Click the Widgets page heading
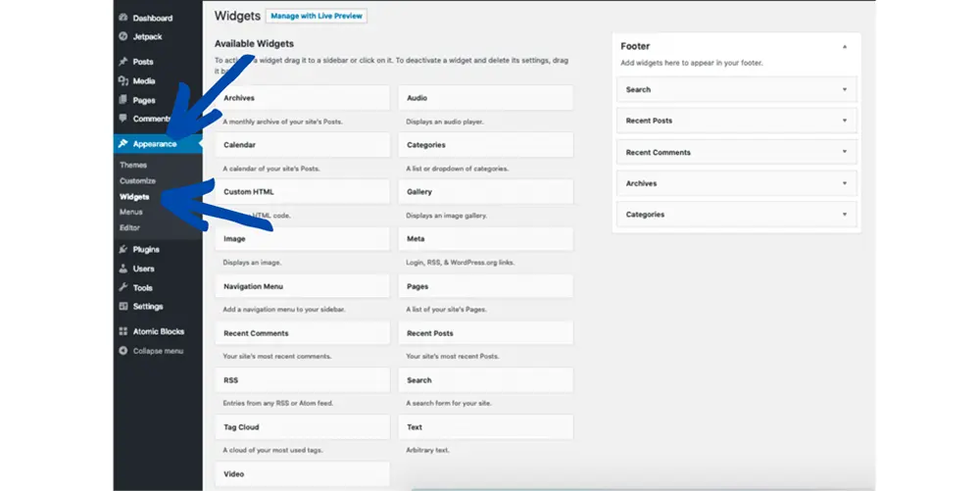Image resolution: width=980 pixels, height=491 pixels. pyautogui.click(x=237, y=16)
